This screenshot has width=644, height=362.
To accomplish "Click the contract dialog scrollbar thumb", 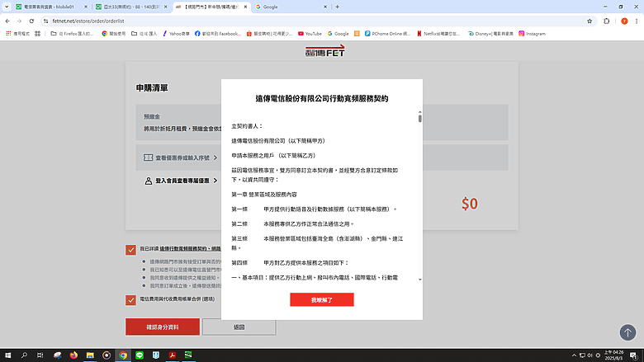I will click(419, 119).
